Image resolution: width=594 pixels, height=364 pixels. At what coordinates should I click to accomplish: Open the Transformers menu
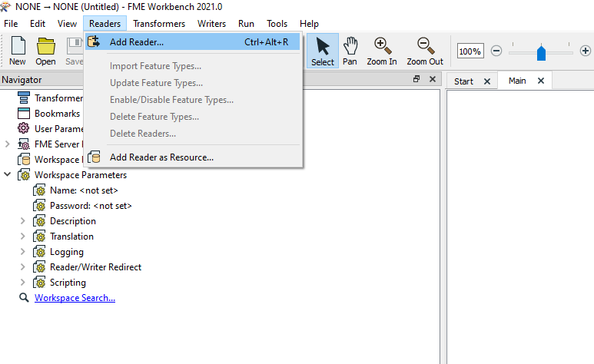[159, 24]
